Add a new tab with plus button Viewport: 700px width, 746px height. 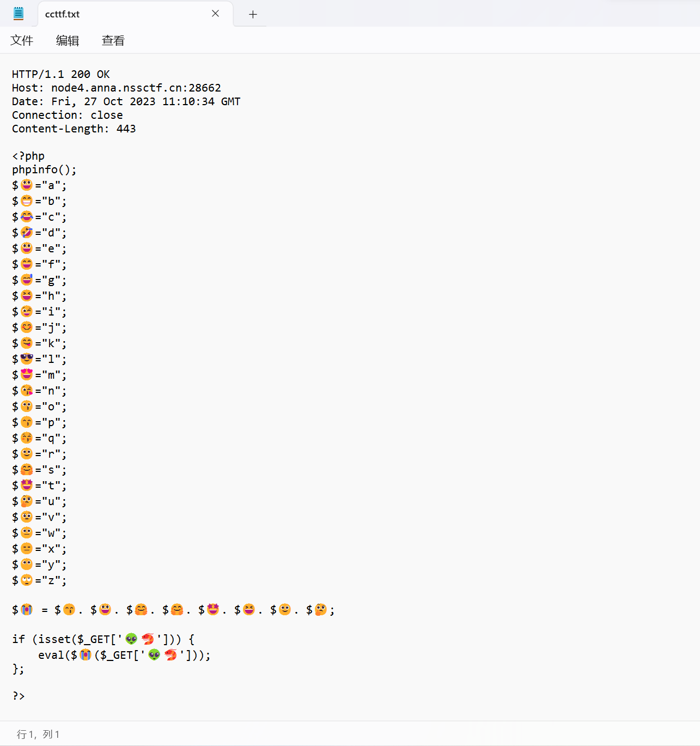pyautogui.click(x=253, y=14)
